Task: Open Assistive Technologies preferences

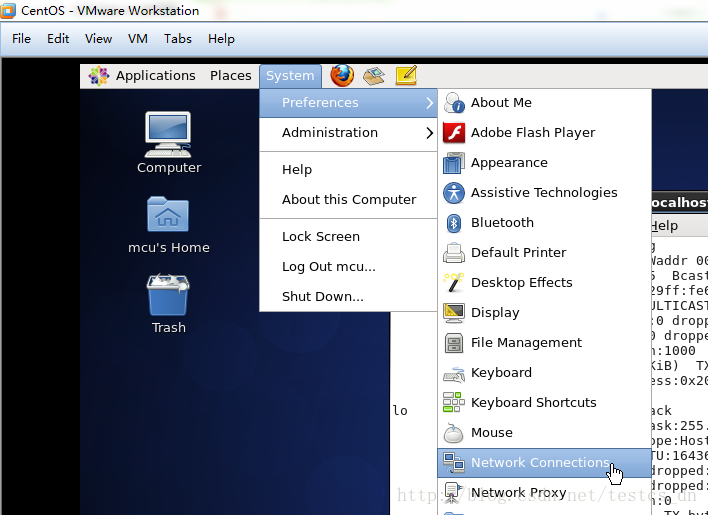Action: point(544,193)
